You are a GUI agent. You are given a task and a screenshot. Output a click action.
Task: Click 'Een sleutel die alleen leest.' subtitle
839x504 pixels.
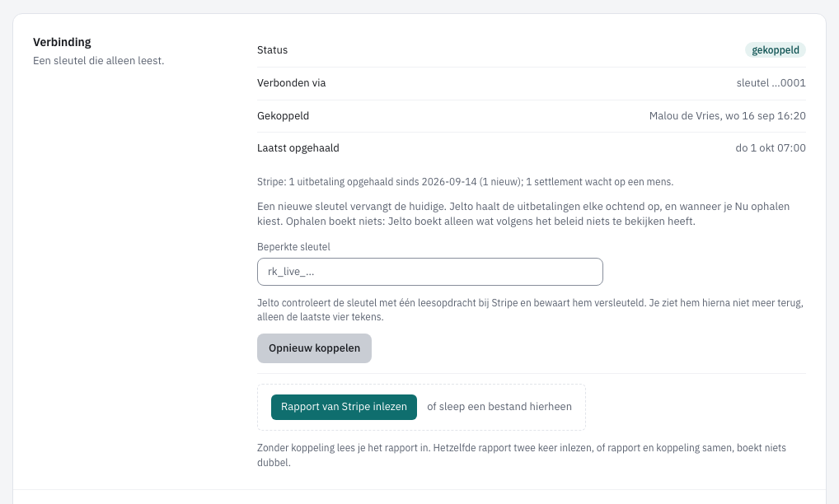(x=98, y=61)
